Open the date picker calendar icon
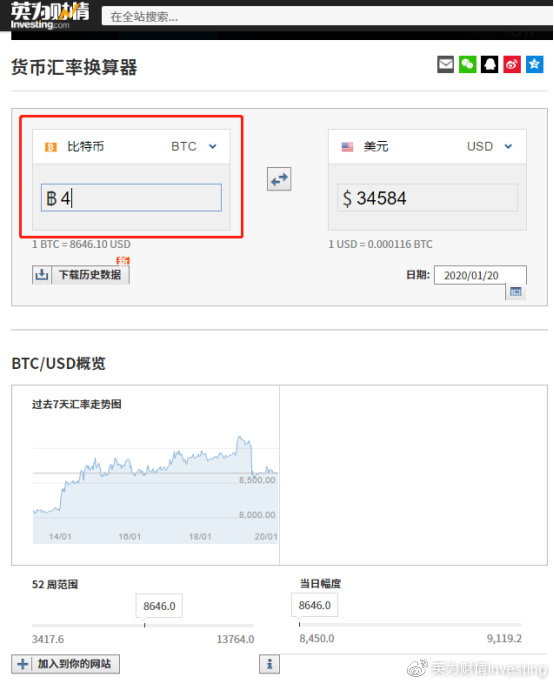 (x=516, y=291)
